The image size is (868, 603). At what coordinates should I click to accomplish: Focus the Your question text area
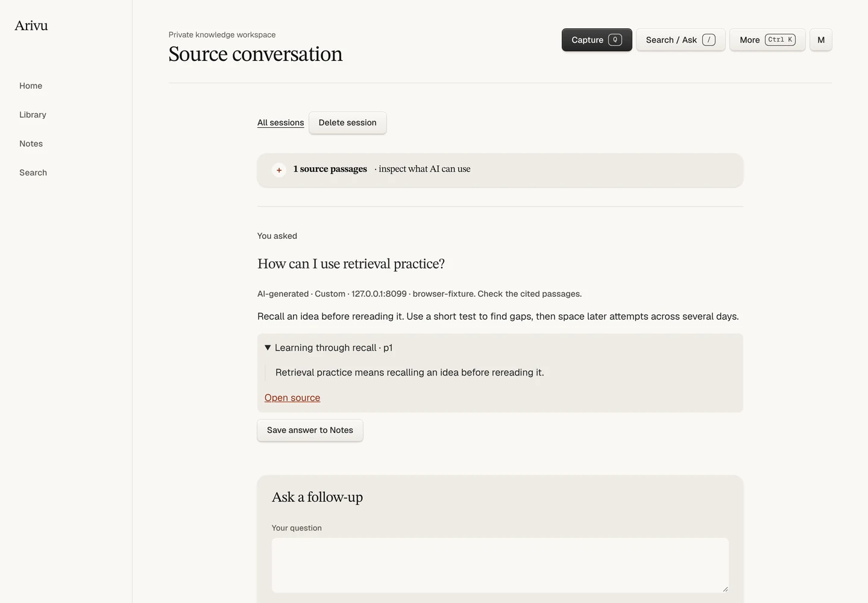pyautogui.click(x=500, y=565)
